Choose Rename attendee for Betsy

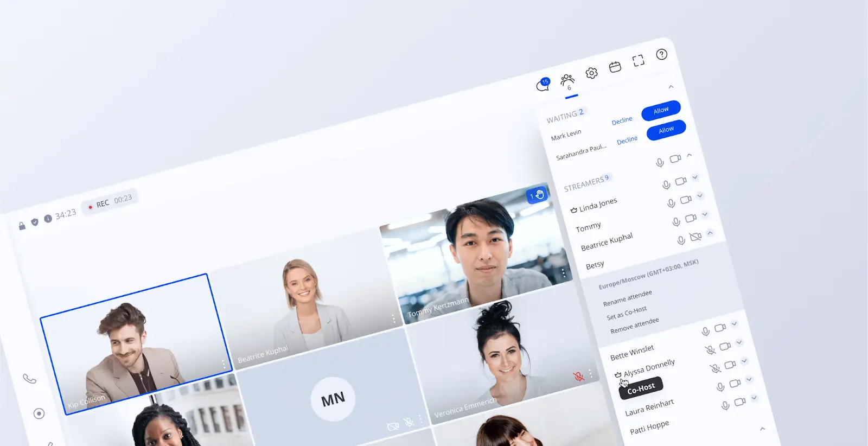pyautogui.click(x=627, y=298)
